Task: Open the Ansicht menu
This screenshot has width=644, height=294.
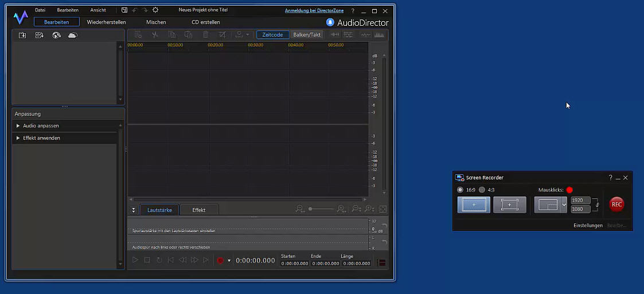Action: (98, 10)
